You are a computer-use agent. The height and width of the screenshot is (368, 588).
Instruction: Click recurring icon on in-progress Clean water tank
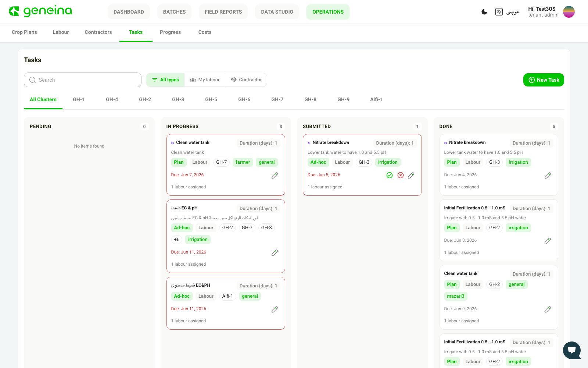coord(172,143)
